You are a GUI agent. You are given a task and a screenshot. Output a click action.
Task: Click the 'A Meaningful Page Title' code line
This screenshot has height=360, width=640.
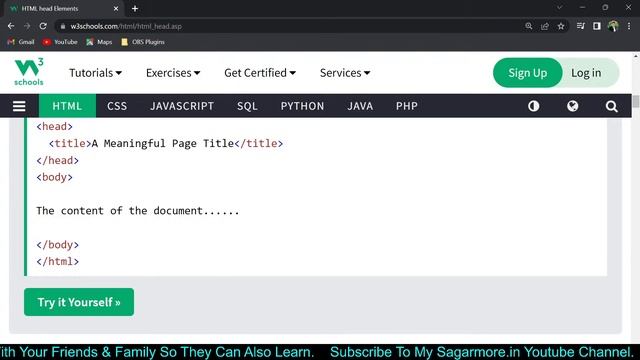166,143
